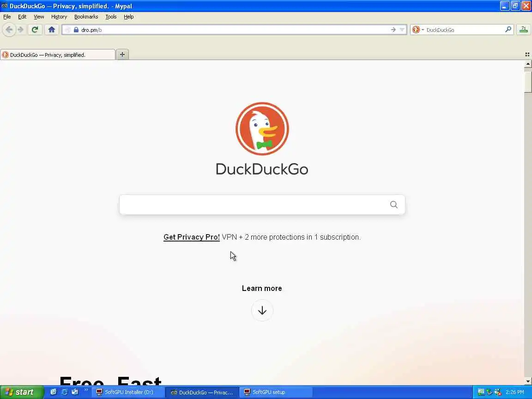The height and width of the screenshot is (399, 532).
Task: Click scrollbar up arrow
Action: 528,64
